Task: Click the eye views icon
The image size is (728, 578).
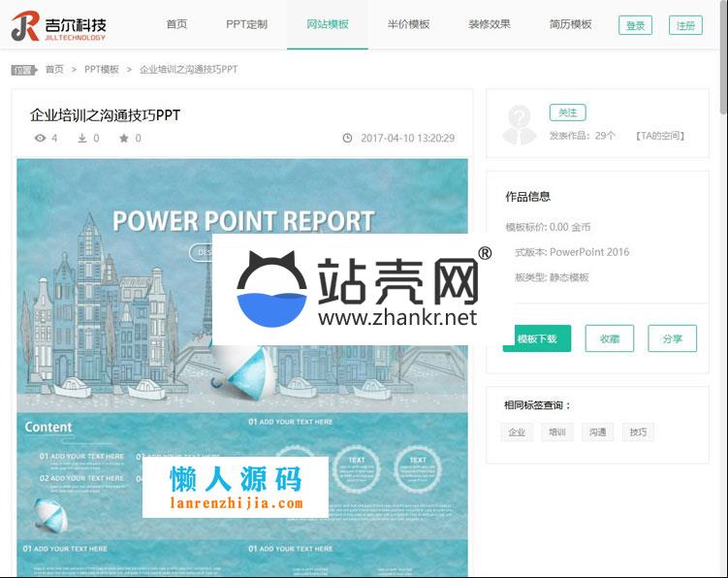Action: pyautogui.click(x=41, y=138)
